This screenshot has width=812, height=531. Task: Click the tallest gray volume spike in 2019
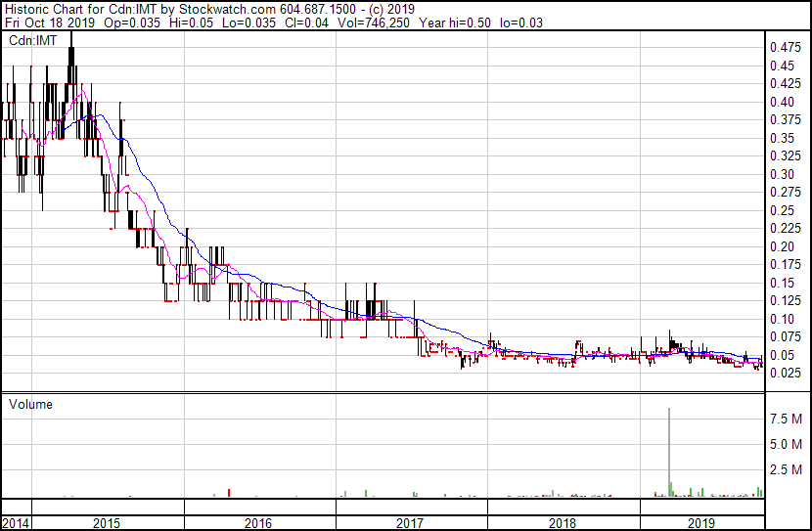(669, 453)
